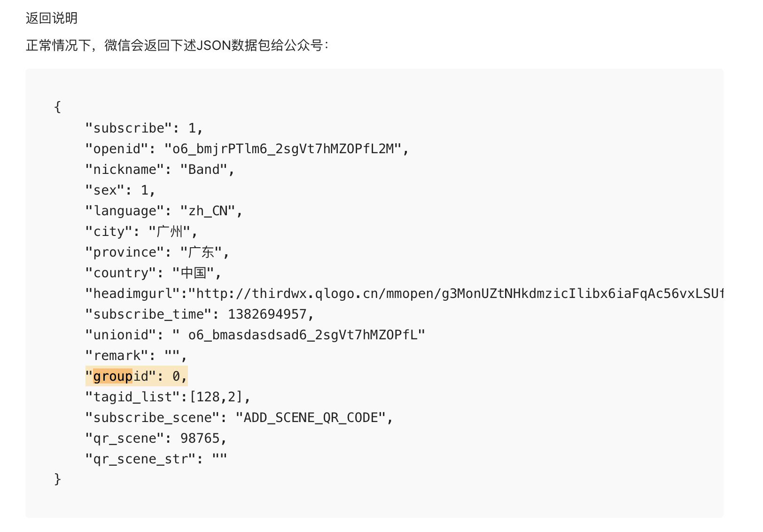Click the sentence mentioning JSON数据包
Image resolution: width=763 pixels, height=532 pixels.
coord(178,46)
